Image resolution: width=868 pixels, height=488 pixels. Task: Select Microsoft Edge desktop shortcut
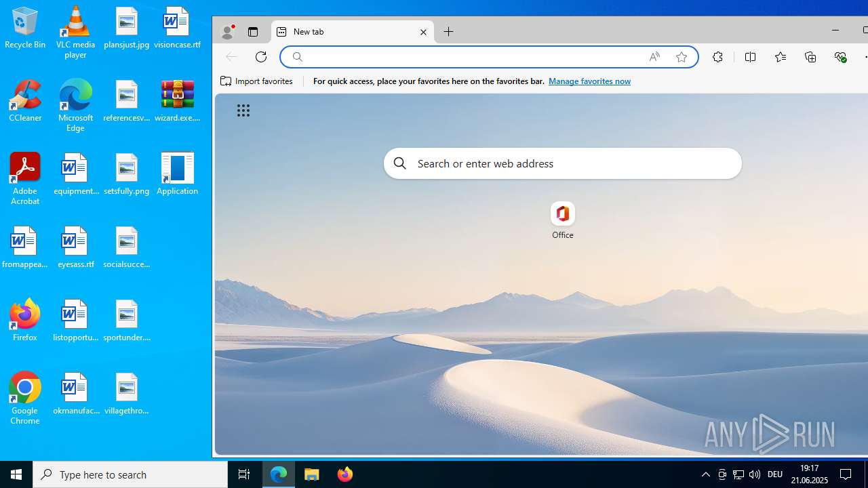pos(75,105)
